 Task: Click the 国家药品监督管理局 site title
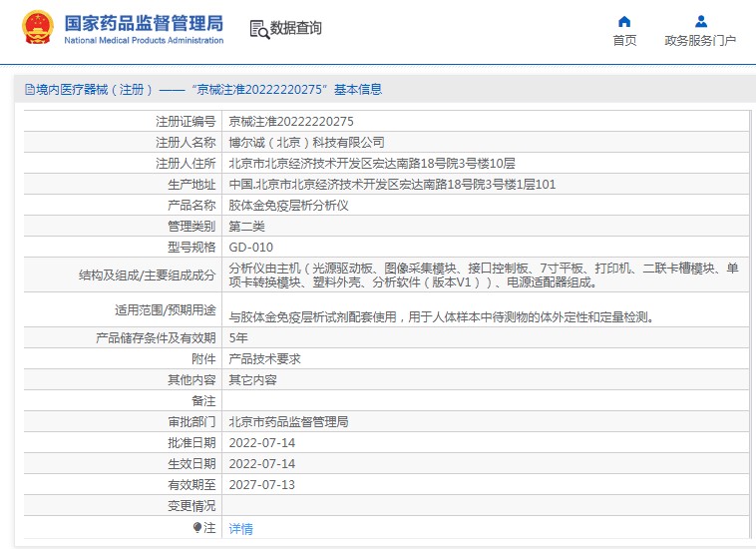[x=144, y=22]
